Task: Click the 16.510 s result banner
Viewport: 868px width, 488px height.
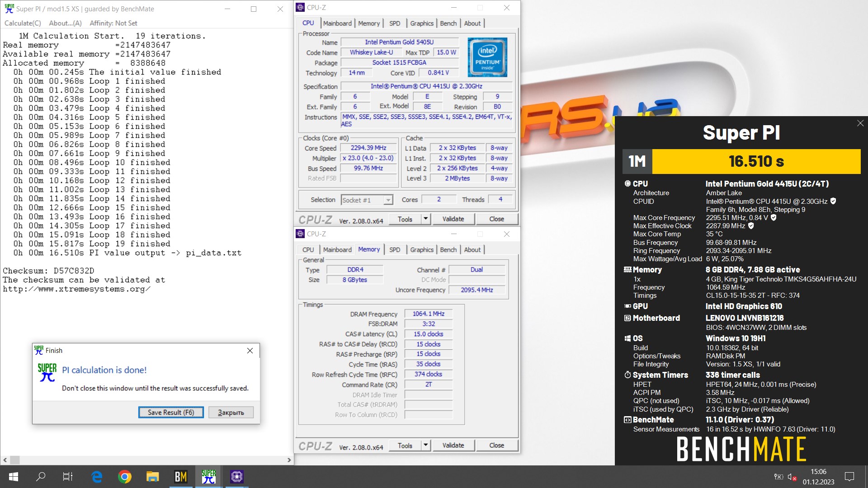Action: [756, 161]
